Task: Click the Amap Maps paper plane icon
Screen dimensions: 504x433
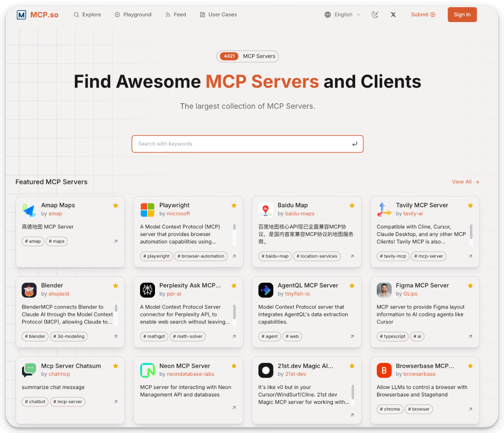Action: click(29, 210)
